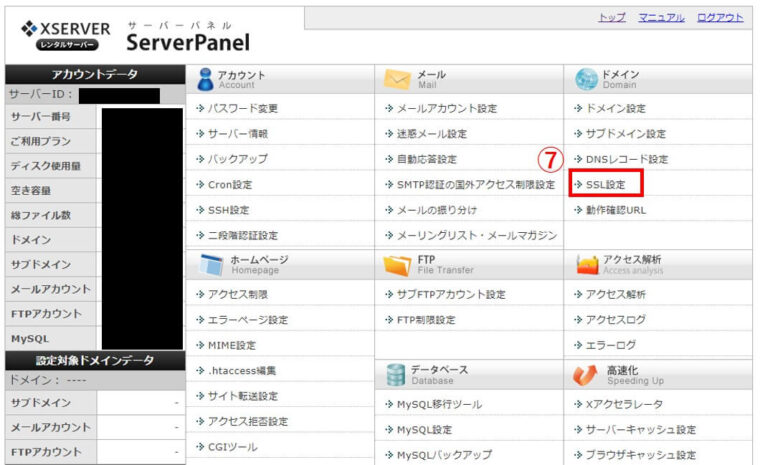Open FTP制限設定

pos(426,320)
